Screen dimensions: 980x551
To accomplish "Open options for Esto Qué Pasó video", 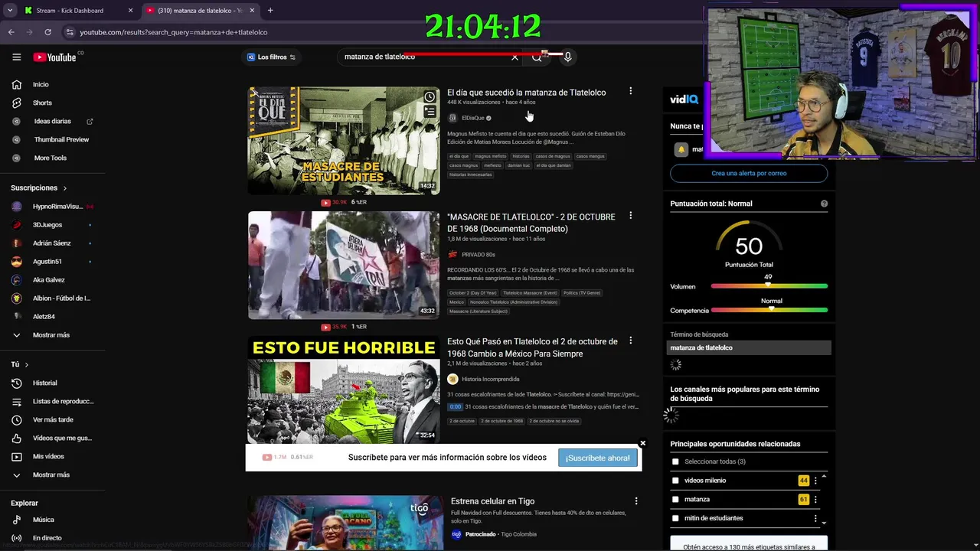I will [x=630, y=341].
